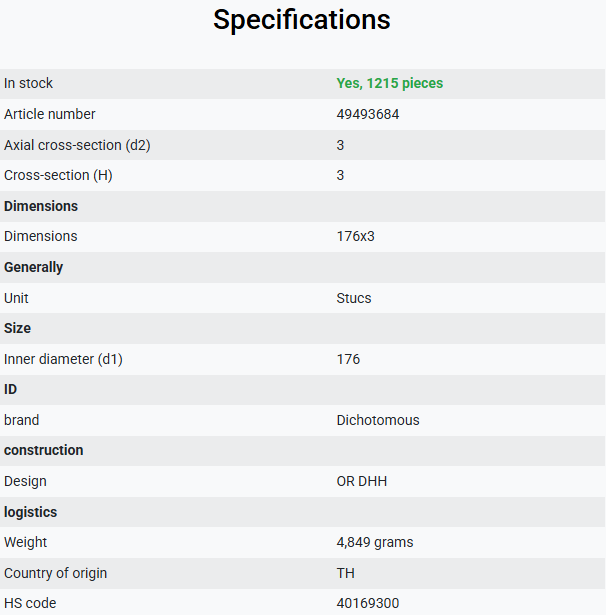The width and height of the screenshot is (606, 615).
Task: Click the In stock row label
Action: [x=28, y=83]
